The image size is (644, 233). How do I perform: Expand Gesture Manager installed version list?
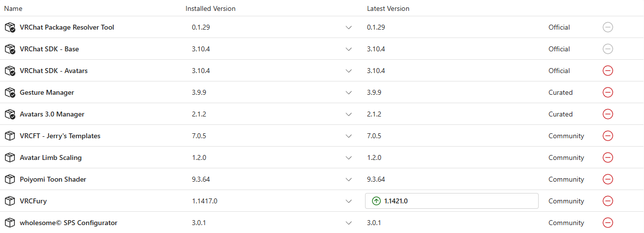click(349, 92)
